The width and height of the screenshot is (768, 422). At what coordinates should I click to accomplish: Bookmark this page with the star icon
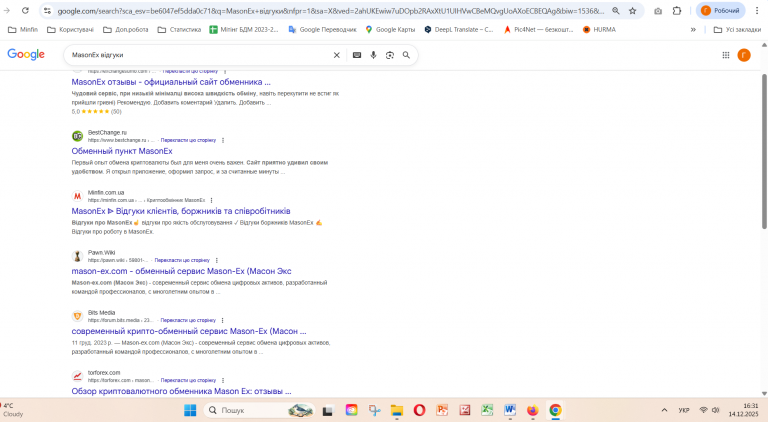click(x=632, y=11)
